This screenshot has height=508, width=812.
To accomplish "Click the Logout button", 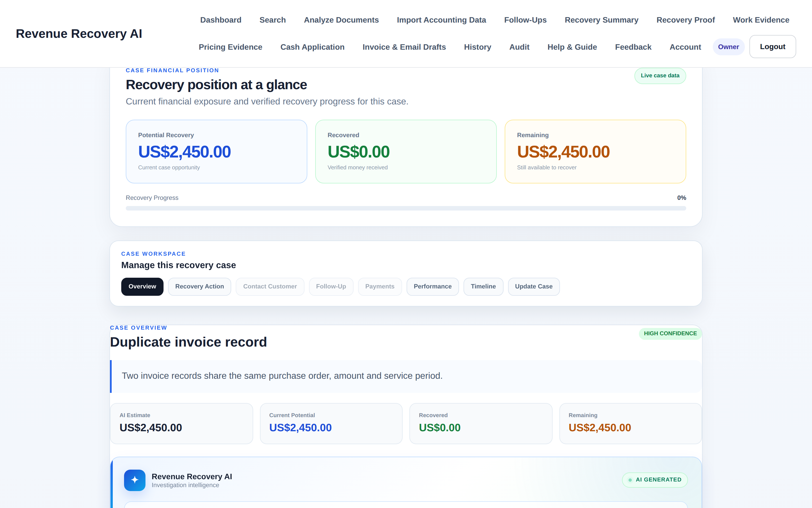I will click(x=773, y=47).
